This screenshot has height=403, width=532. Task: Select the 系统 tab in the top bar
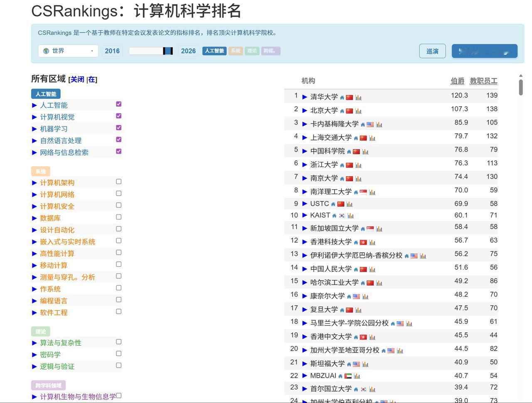[236, 51]
